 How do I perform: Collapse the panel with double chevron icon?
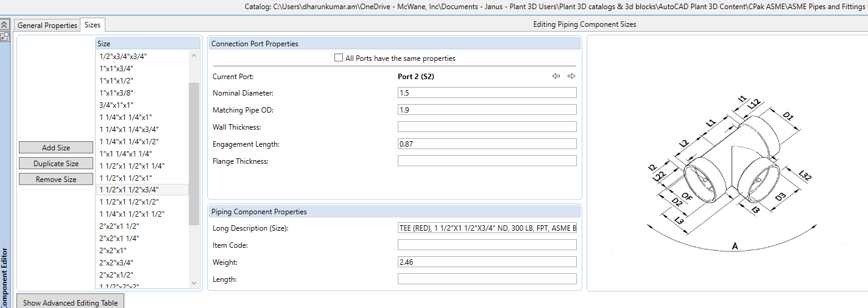tap(4, 25)
